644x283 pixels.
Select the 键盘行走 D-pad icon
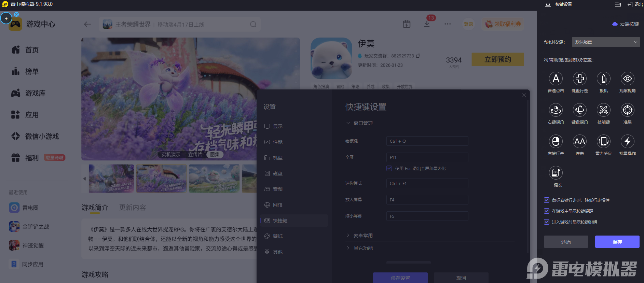coord(580,79)
